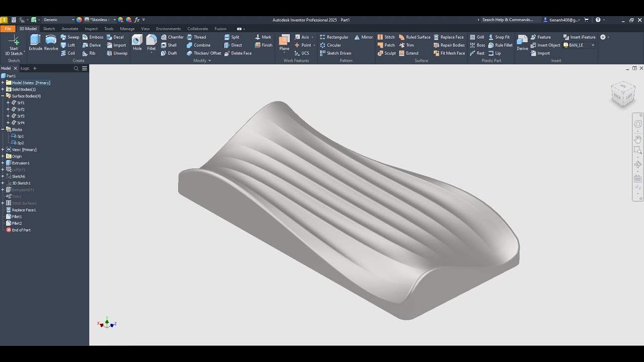Image resolution: width=644 pixels, height=362 pixels.
Task: Activate the Hole tool
Action: [137, 43]
